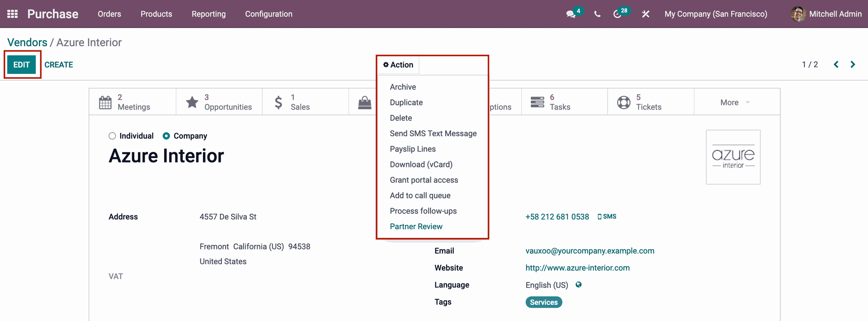Screen dimensions: 868x321
Task: Click the Meetings calendar icon
Action: pos(105,102)
